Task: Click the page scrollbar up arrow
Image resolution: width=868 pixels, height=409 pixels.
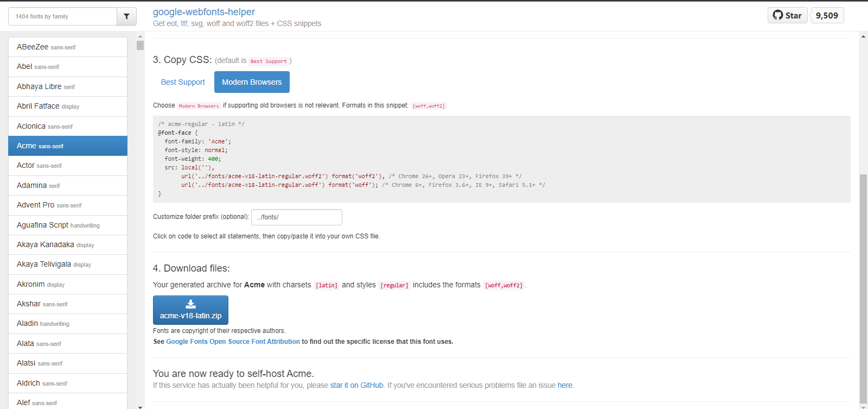Action: (x=863, y=36)
